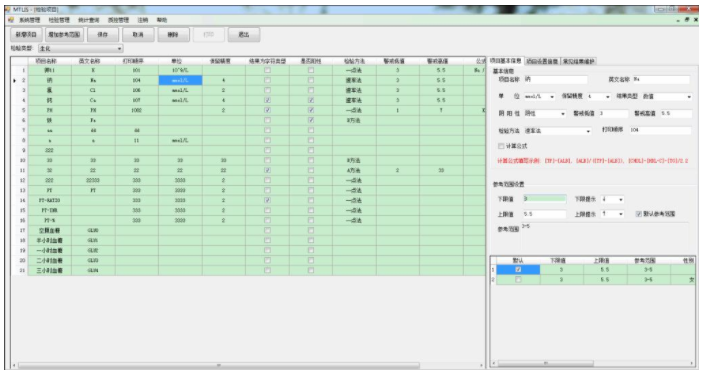This screenshot has height=377, width=703.
Task: Click the 项目名称 column header
Action: 49,61
